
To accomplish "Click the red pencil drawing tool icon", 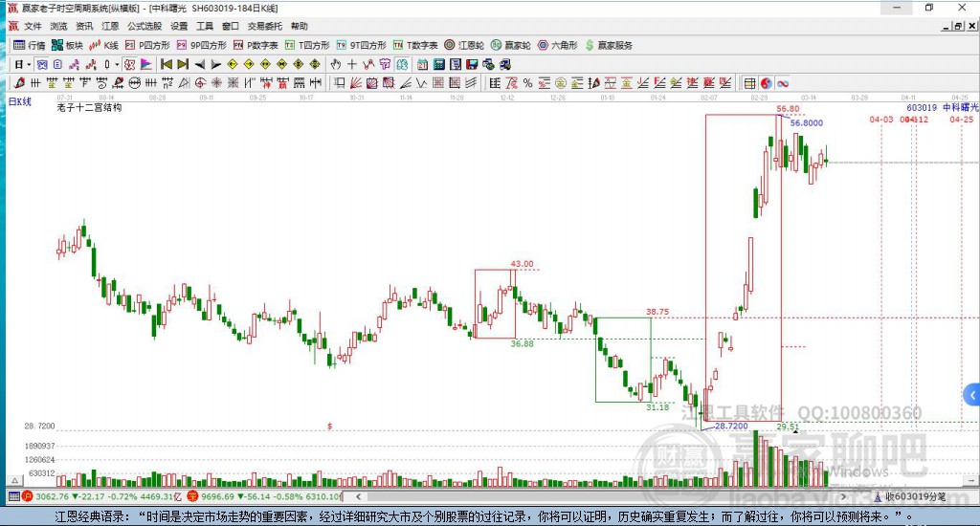I will [19, 83].
